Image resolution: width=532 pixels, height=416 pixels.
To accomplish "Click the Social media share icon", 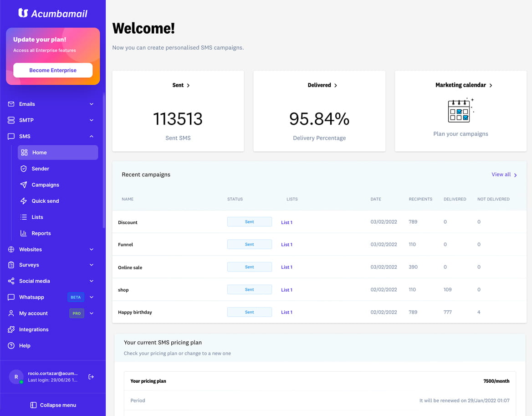I will click(x=11, y=281).
